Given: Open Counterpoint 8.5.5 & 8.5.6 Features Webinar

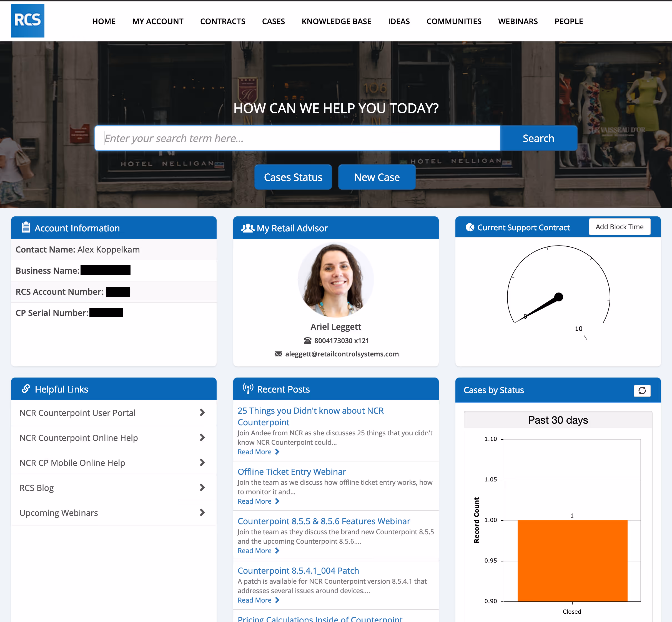Looking at the screenshot, I should click(324, 521).
